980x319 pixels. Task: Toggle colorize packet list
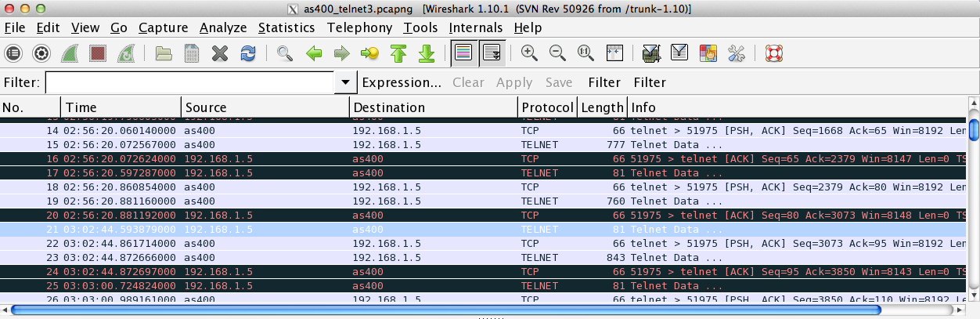point(463,53)
